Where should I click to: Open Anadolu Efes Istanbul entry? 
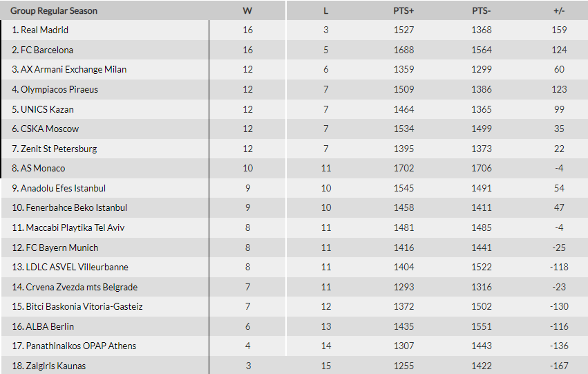(63, 188)
